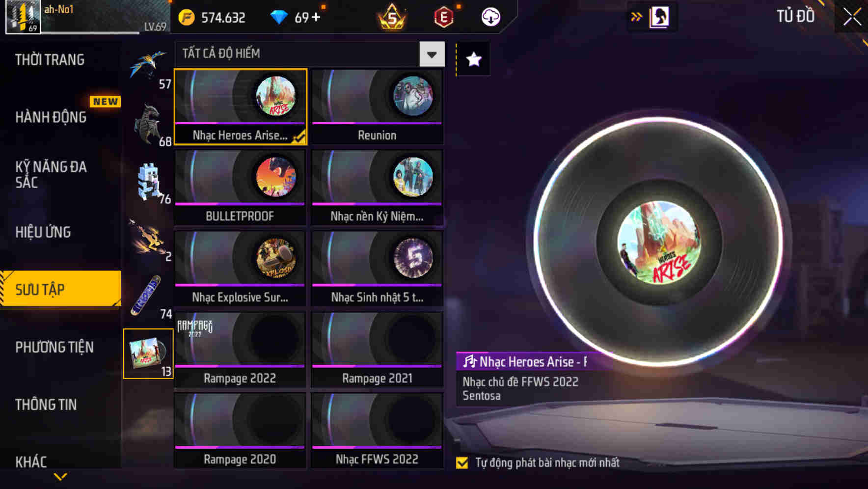Open the character profile icon beside arrows

(659, 17)
